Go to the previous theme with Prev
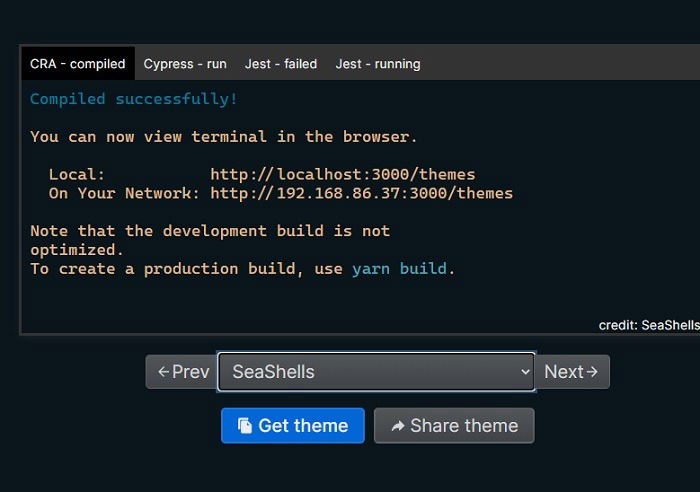The width and height of the screenshot is (700, 492). (x=182, y=371)
